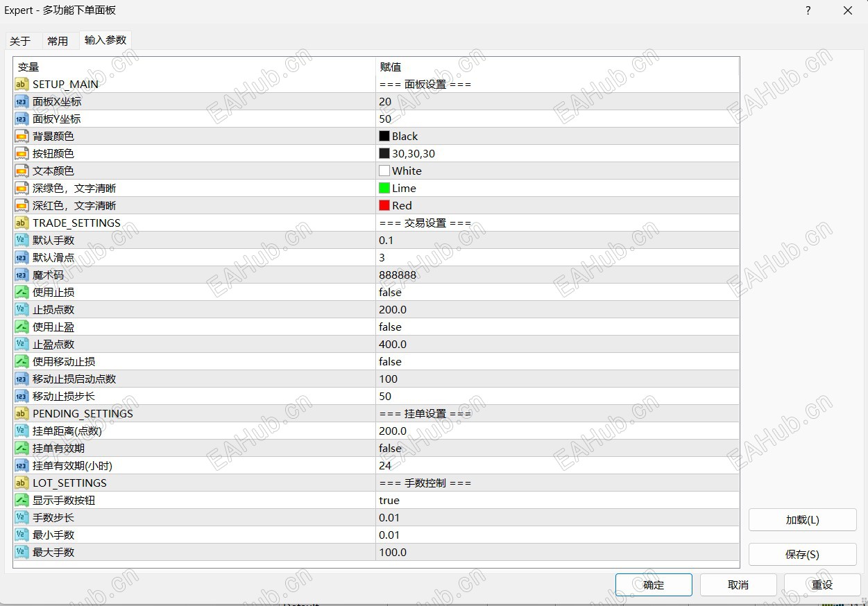This screenshot has height=606, width=868.
Task: Click the 止盈点数 value 400.0
Action: click(x=393, y=344)
